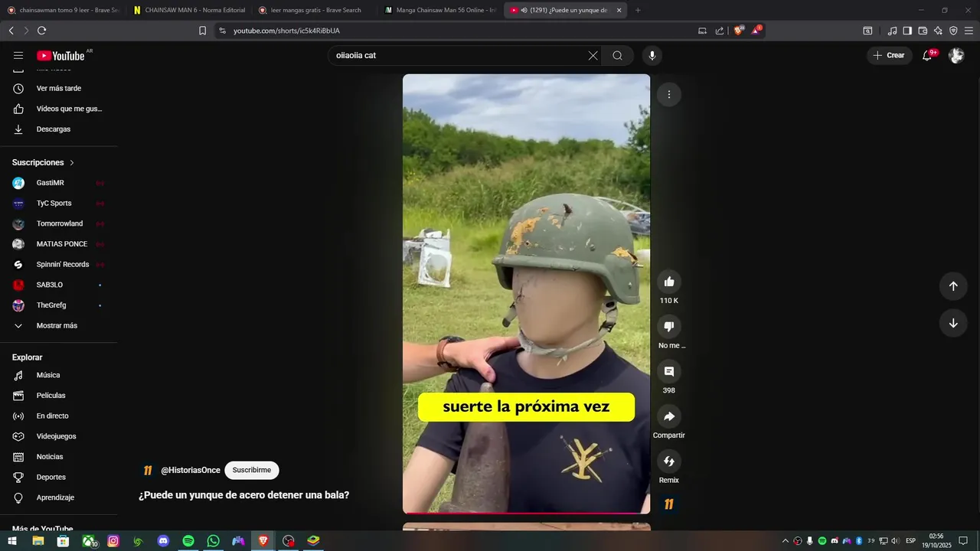The height and width of the screenshot is (551, 980).
Task: Open Aprendizaje in Explorar
Action: [x=60, y=497]
